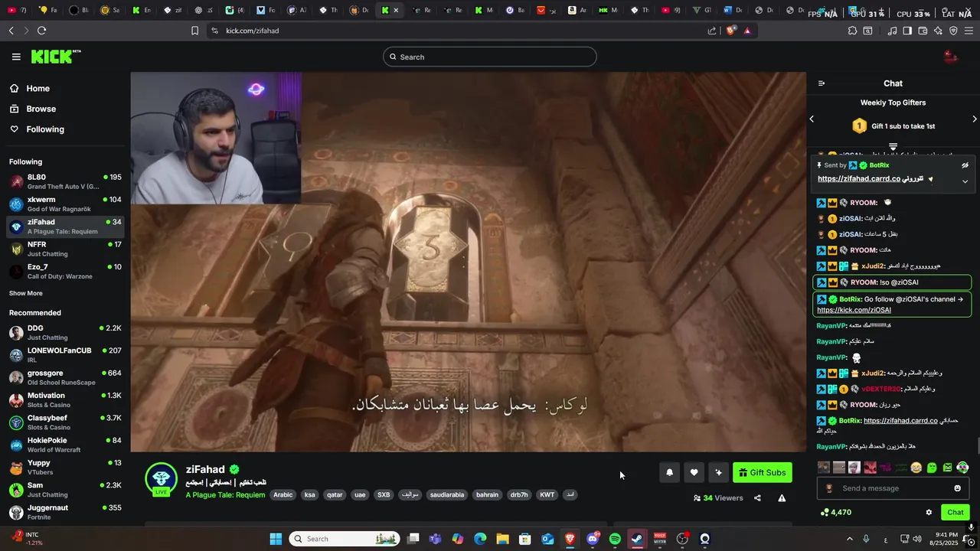Select the active Kick browser tab
980x551 pixels.
click(390, 10)
